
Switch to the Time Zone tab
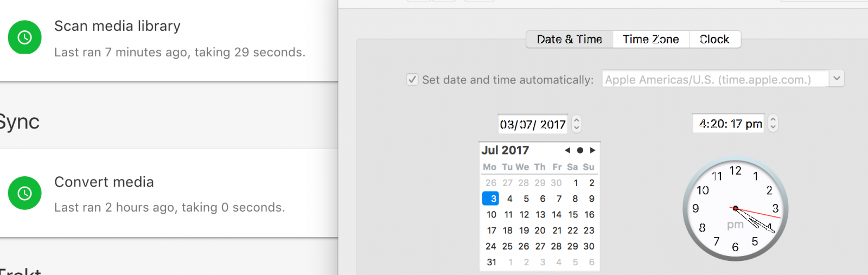tap(650, 39)
